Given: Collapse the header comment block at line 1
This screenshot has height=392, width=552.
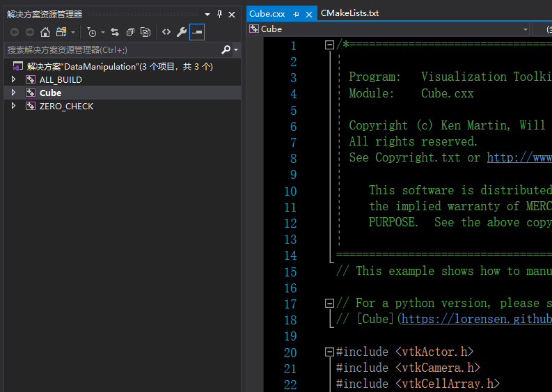Looking at the screenshot, I should pos(329,45).
